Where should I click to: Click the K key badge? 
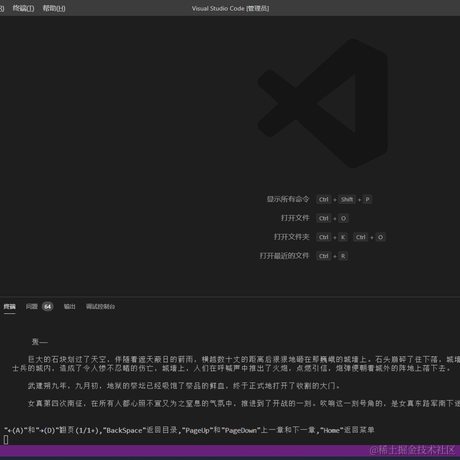tap(343, 237)
